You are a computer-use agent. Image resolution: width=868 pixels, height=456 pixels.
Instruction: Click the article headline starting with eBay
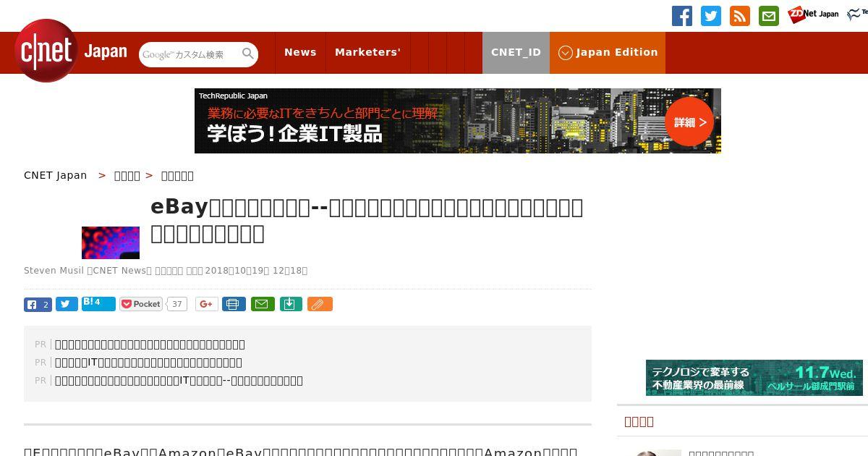pyautogui.click(x=367, y=220)
